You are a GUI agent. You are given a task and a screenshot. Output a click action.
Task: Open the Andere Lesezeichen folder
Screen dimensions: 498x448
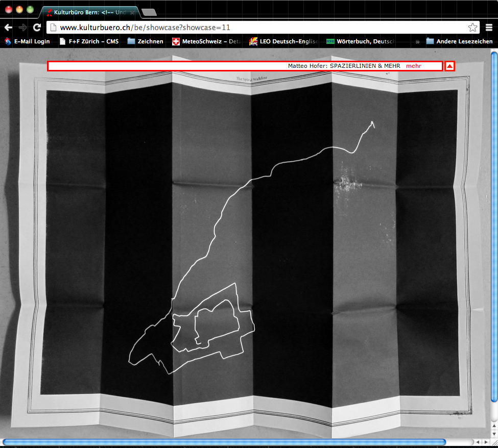(459, 41)
